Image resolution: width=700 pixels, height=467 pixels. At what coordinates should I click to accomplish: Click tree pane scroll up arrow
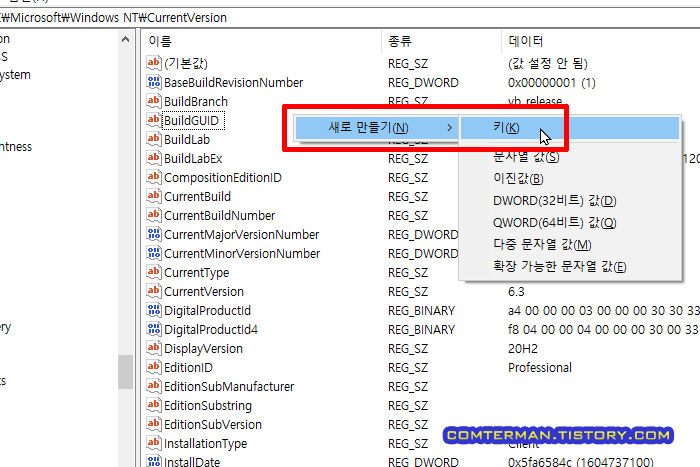[125, 40]
